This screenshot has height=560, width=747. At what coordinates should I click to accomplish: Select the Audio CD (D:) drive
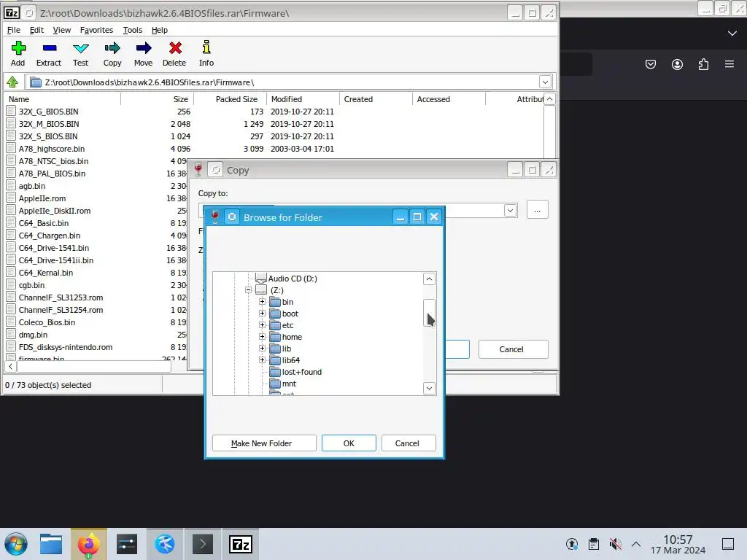(x=292, y=279)
